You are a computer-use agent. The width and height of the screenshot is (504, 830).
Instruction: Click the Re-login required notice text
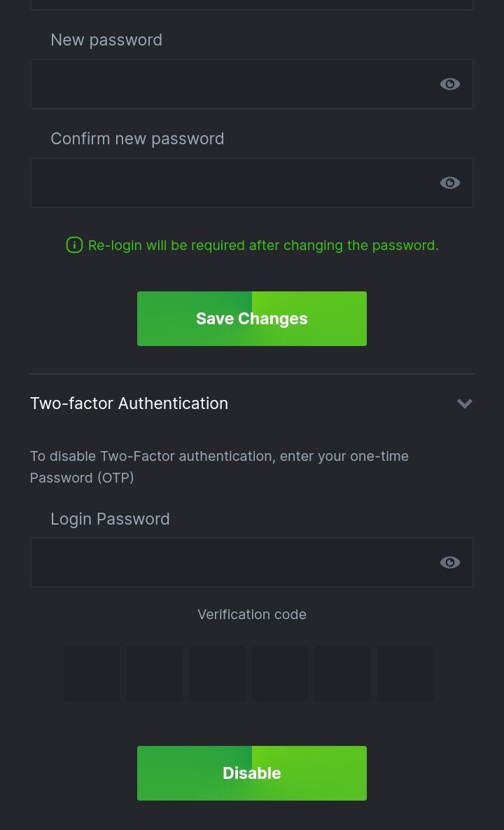coord(263,245)
